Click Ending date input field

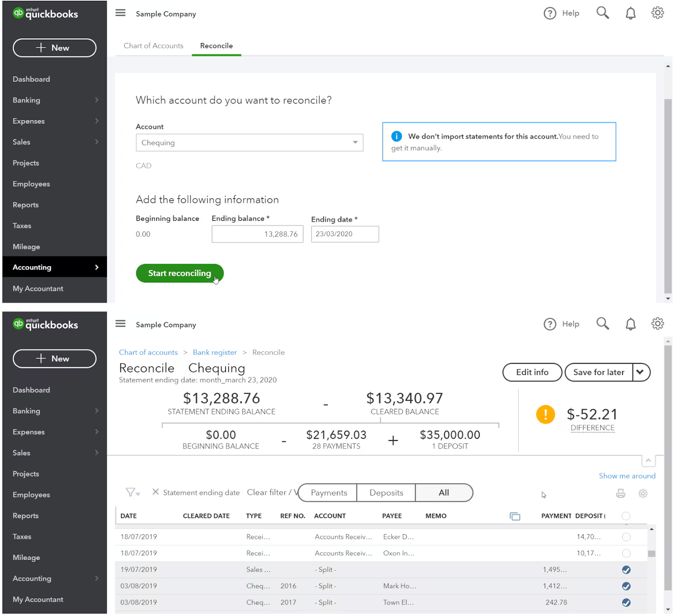(345, 234)
